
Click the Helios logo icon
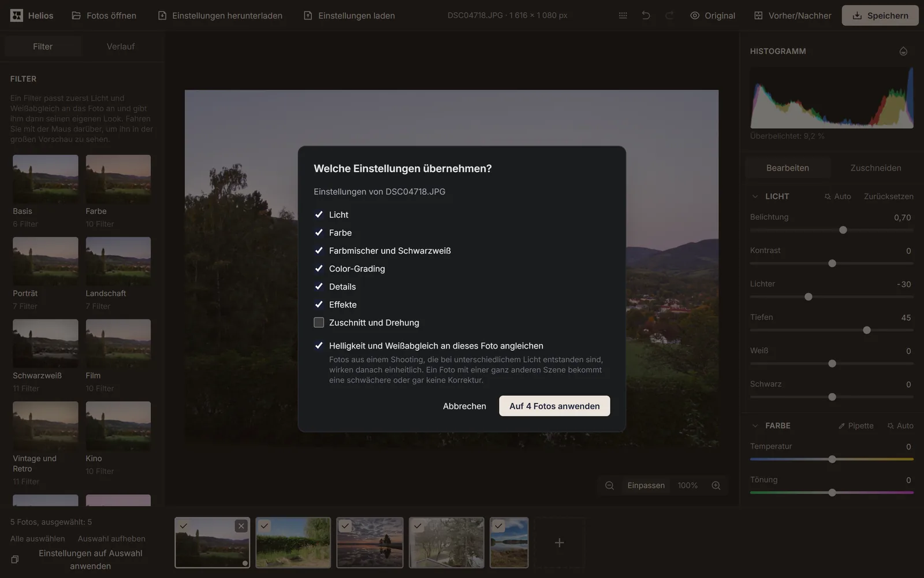click(17, 16)
